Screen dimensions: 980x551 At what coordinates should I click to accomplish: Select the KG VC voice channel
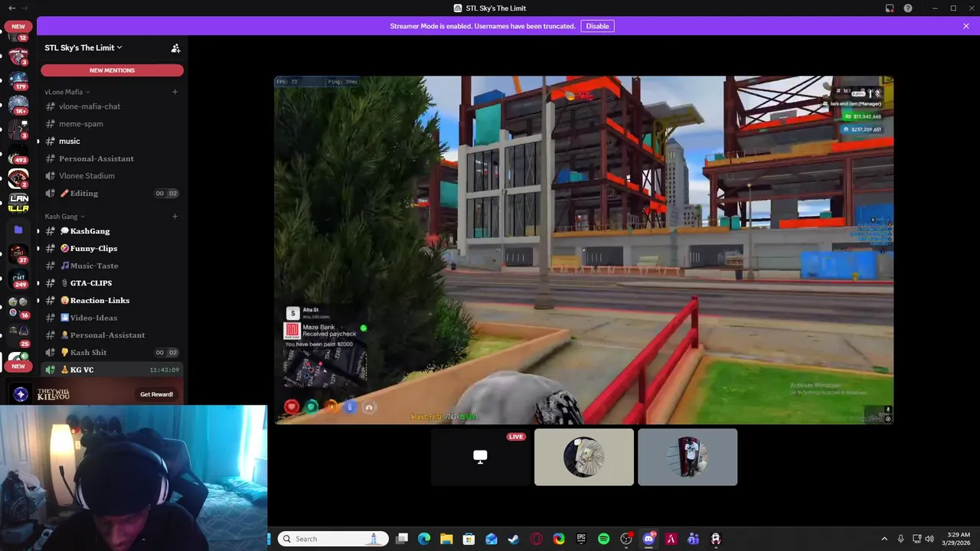[112, 370]
